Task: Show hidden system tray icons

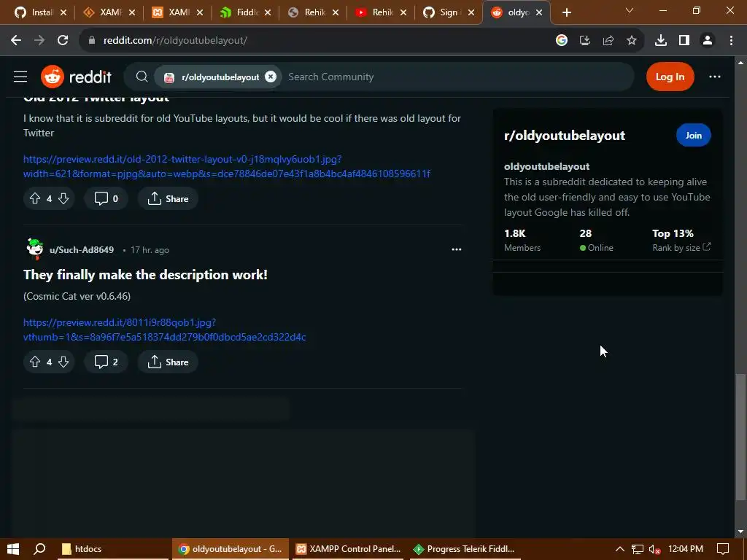Action: 620,548
